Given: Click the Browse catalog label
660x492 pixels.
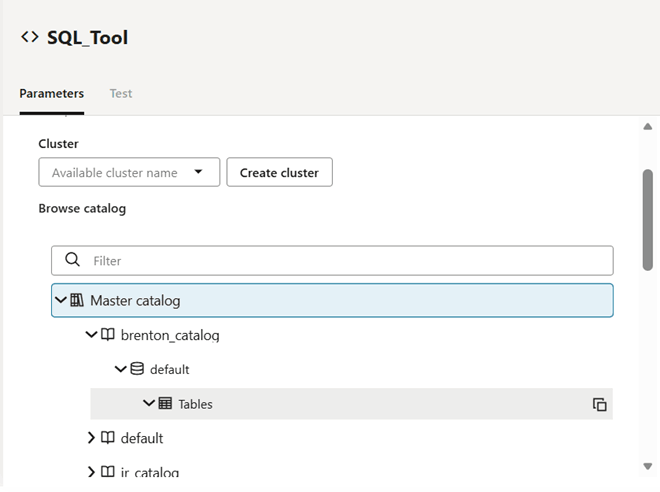Looking at the screenshot, I should (82, 209).
